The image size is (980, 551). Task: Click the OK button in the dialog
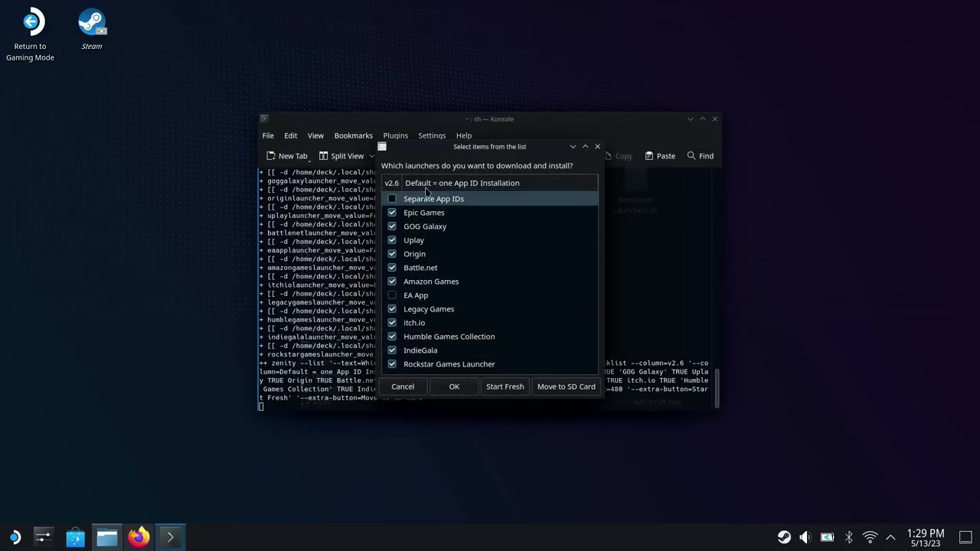coord(454,386)
